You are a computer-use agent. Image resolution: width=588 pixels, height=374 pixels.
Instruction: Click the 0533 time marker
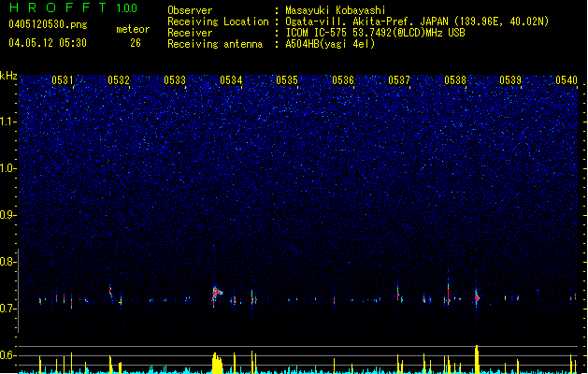tap(175, 80)
